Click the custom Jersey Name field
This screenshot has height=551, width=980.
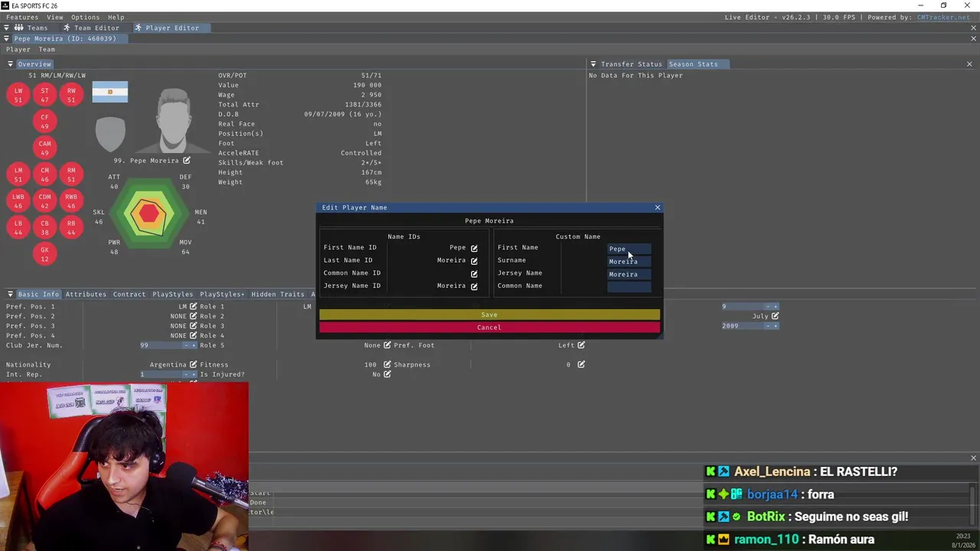click(x=629, y=274)
